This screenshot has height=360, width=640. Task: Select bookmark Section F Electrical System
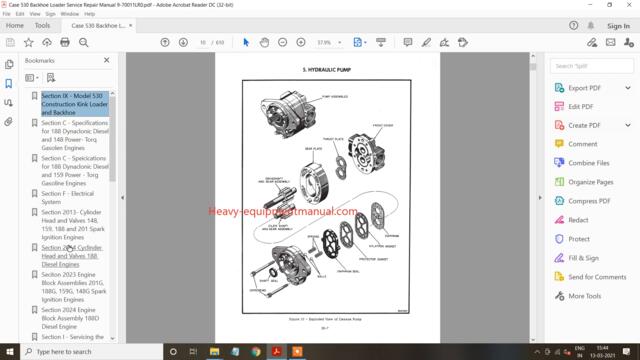[68, 198]
